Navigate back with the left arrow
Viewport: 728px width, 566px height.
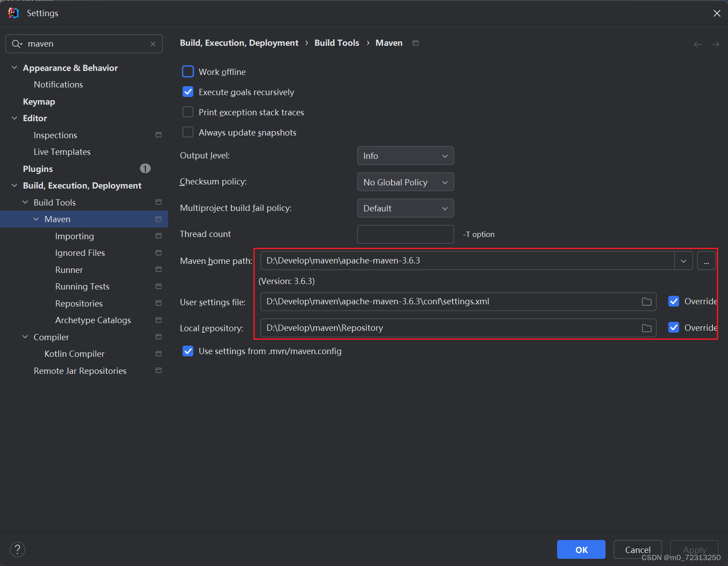coord(698,44)
